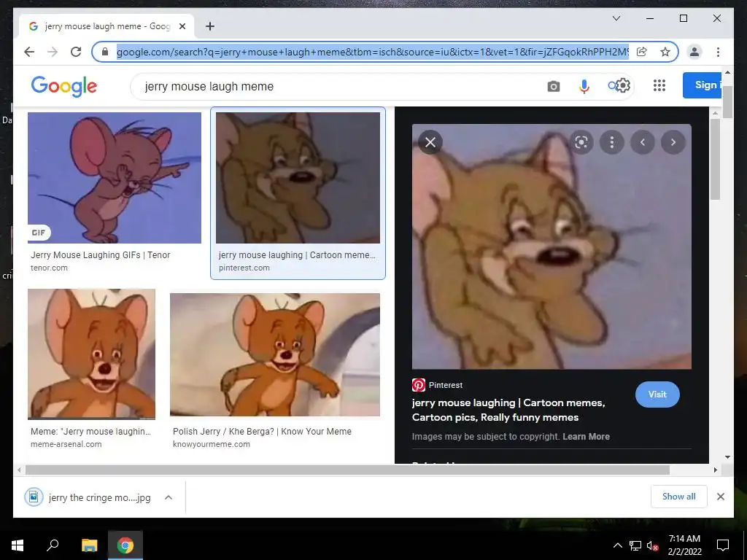Open Polish Jerry / Khe Berga? title link

pos(262,431)
